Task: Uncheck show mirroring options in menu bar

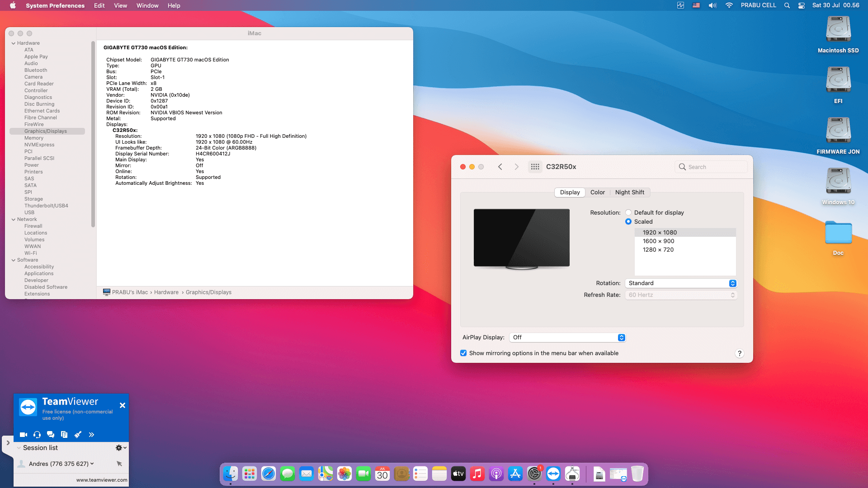Action: [x=463, y=353]
